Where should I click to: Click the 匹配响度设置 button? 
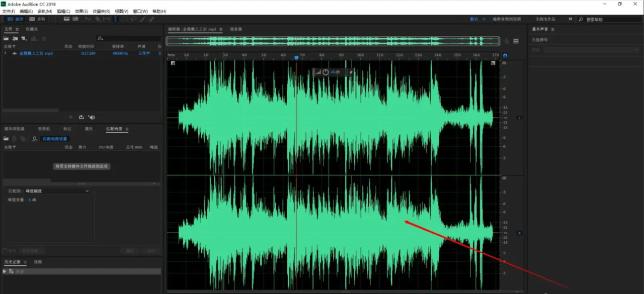point(54,139)
